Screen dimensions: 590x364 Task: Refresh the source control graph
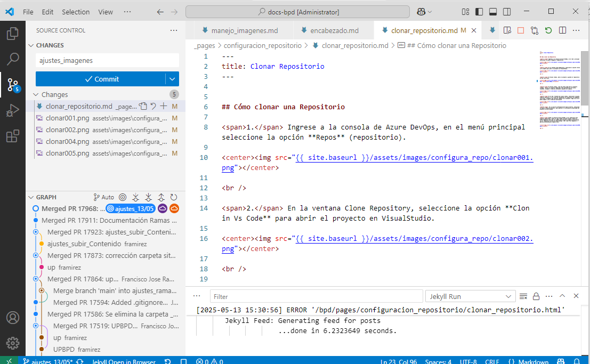[174, 197]
